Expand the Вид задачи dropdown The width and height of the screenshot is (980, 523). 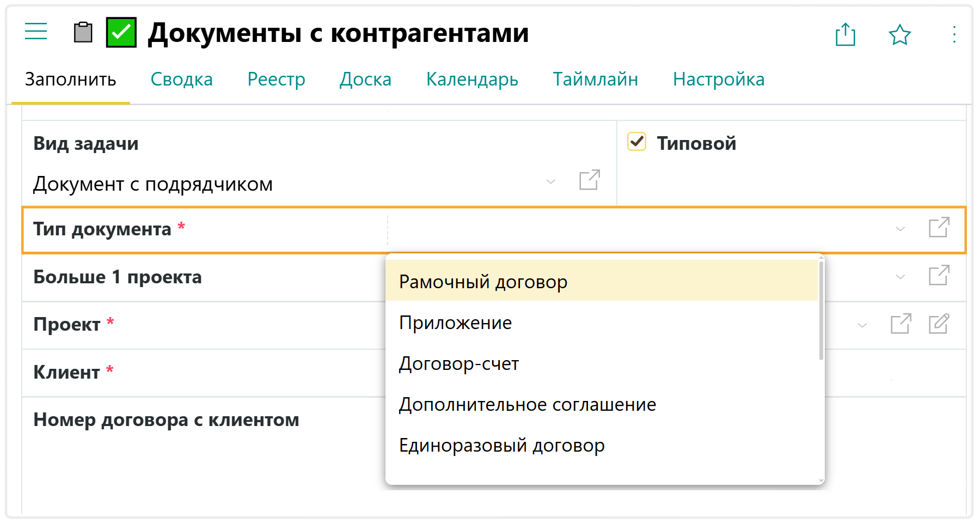[x=550, y=181]
